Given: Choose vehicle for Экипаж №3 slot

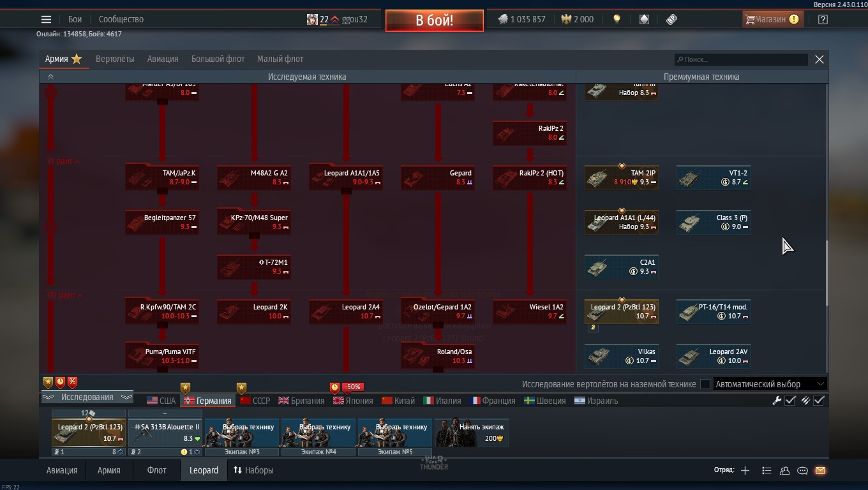Looking at the screenshot, I should (241, 433).
